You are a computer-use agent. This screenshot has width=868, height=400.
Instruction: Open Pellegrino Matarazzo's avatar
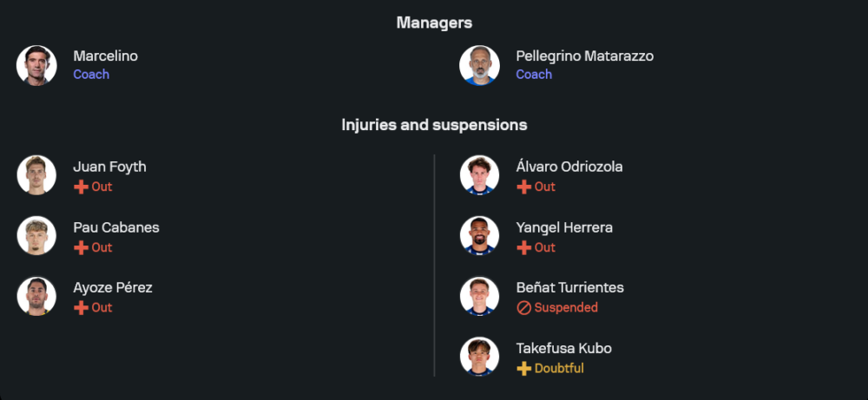[479, 65]
